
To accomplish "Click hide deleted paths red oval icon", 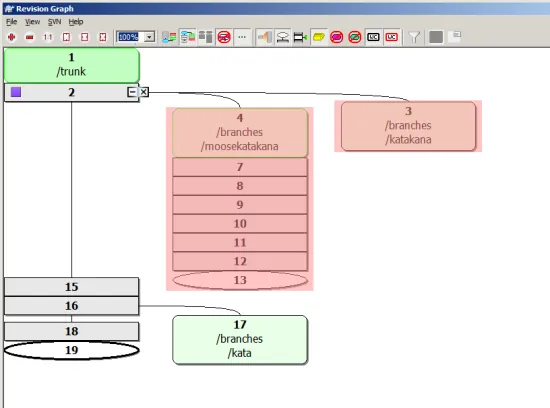I will [x=337, y=37].
